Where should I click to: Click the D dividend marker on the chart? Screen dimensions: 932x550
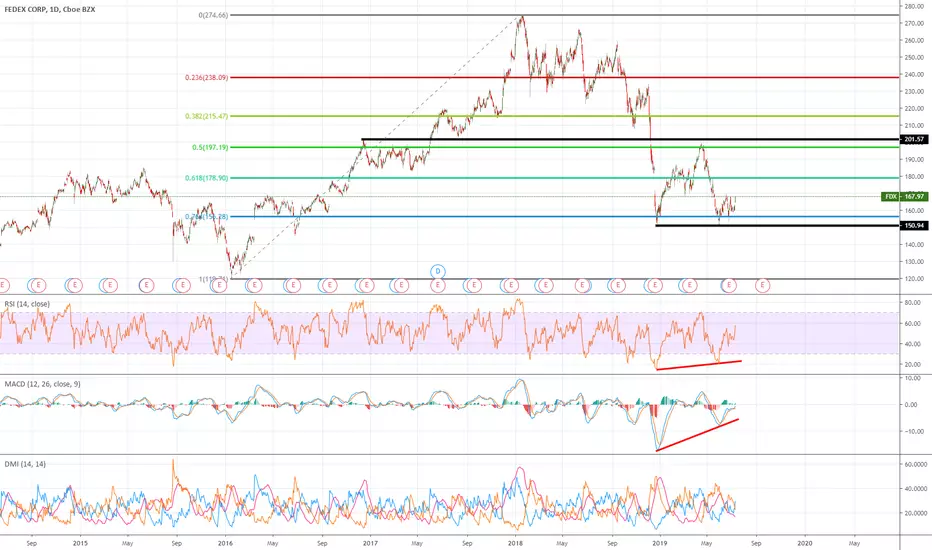[x=438, y=271]
